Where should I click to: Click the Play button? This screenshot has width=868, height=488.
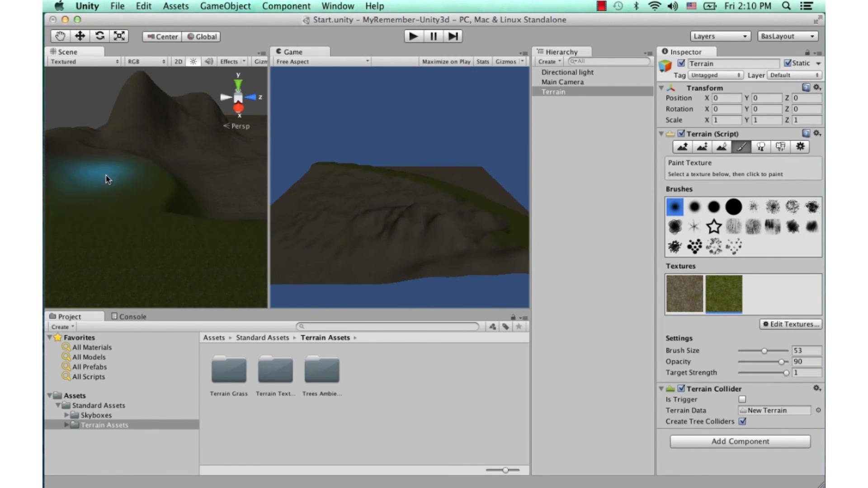coord(413,36)
